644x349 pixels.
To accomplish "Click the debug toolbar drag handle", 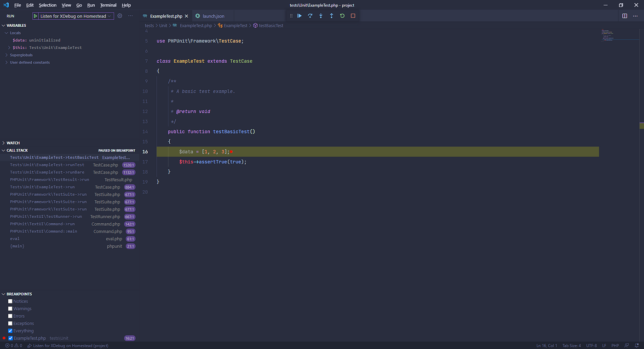I will 291,16.
